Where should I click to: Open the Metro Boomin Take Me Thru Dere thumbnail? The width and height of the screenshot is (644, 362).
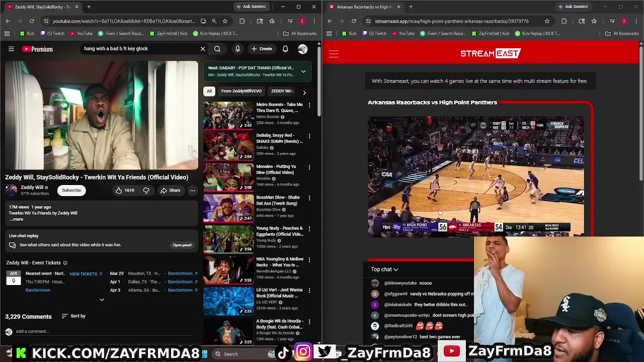(x=228, y=115)
